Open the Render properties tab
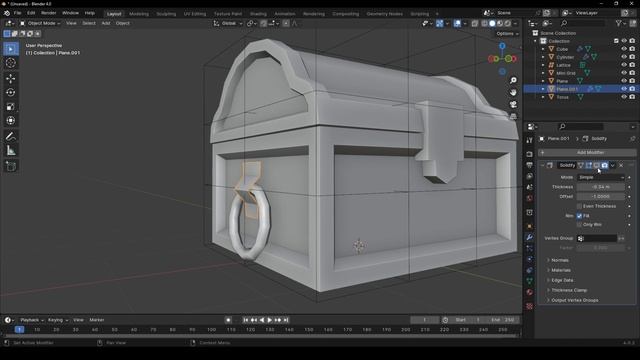 (529, 154)
